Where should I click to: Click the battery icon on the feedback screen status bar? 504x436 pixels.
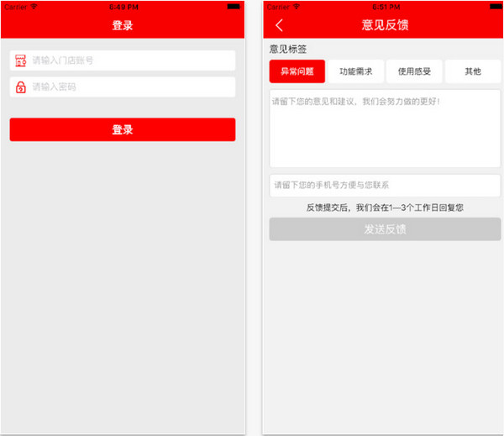[x=496, y=7]
